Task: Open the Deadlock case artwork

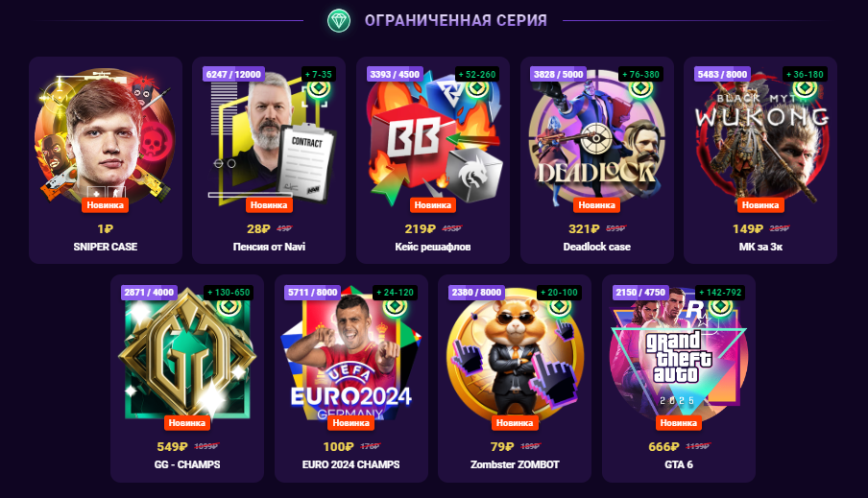Action: point(597,137)
